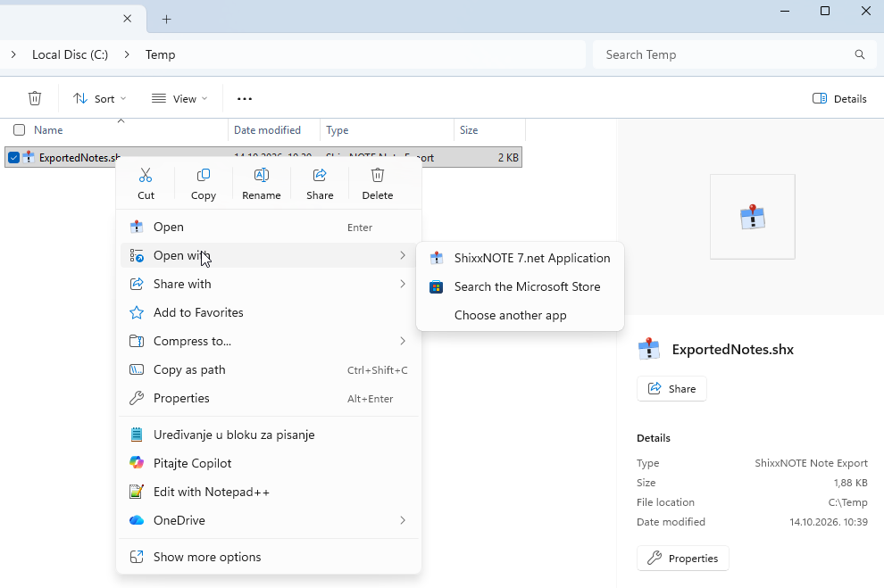Click the chevron between Local Disc and Temp
This screenshot has height=588, width=884.
tap(127, 54)
